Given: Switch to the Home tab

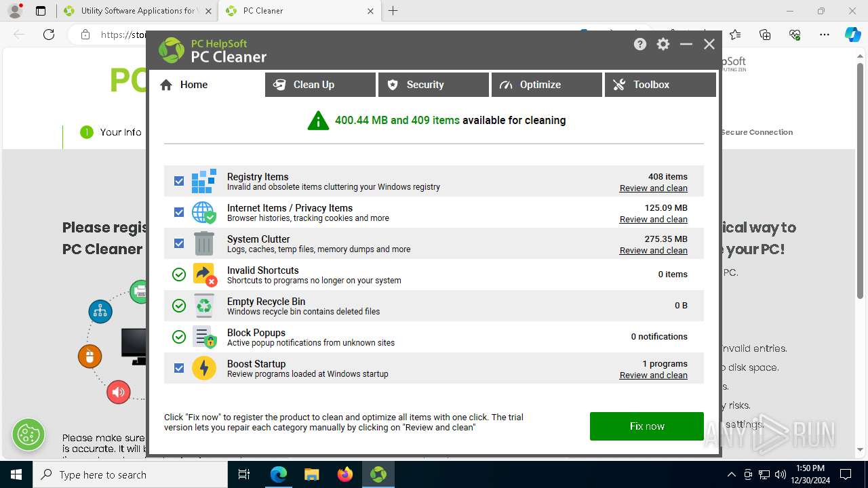Looking at the screenshot, I should [x=206, y=85].
